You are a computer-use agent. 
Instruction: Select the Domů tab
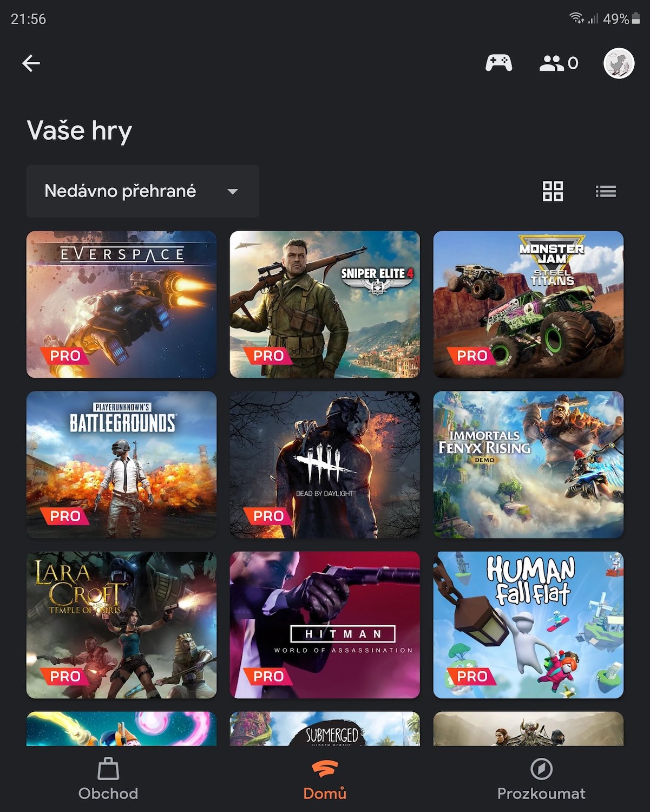pyautogui.click(x=325, y=779)
